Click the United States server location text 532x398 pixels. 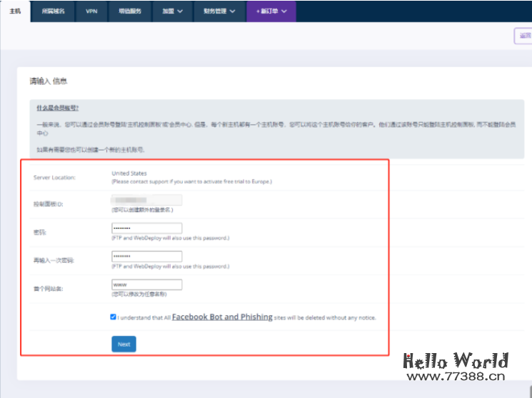pos(129,173)
